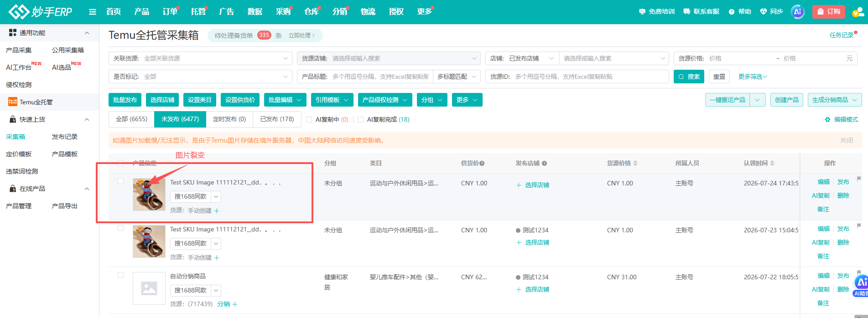The image size is (868, 318).
Task: Switch to 全部 (6655) tab
Action: (131, 119)
